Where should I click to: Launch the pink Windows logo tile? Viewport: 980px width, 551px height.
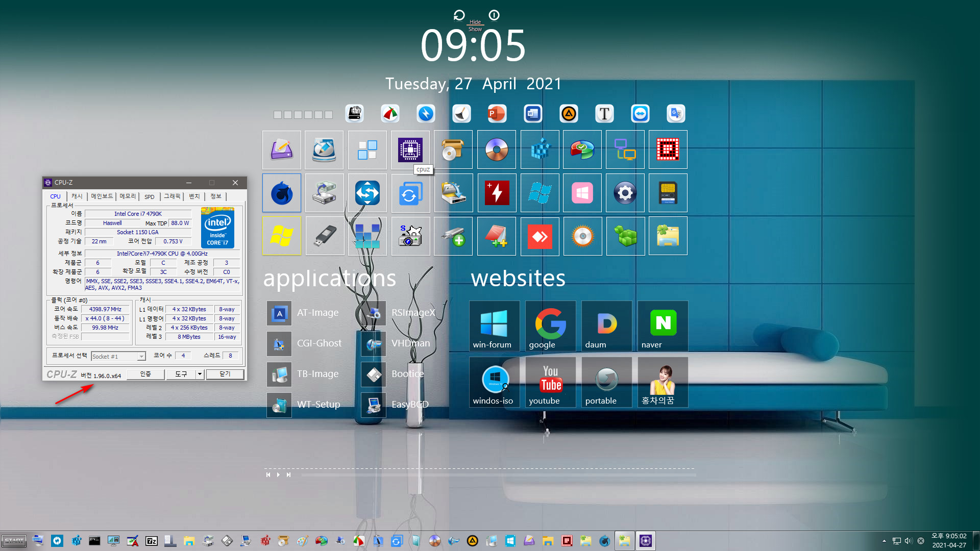point(582,193)
